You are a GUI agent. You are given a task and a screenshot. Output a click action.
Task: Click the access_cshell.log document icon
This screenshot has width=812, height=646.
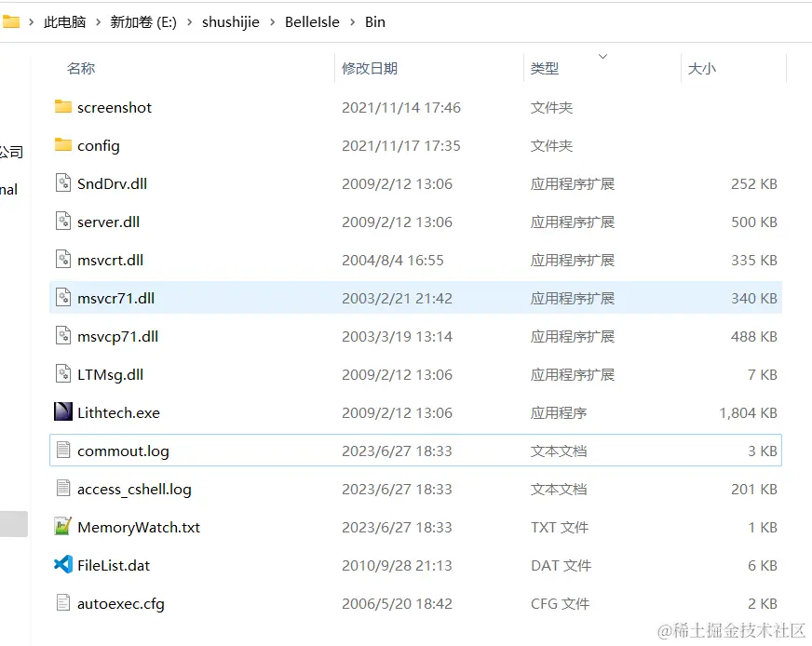click(x=63, y=489)
